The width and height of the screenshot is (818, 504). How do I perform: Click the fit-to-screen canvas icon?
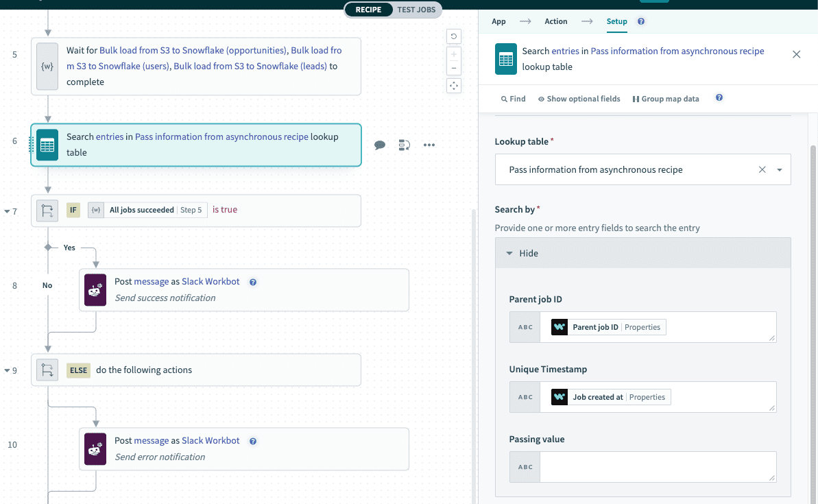[453, 86]
